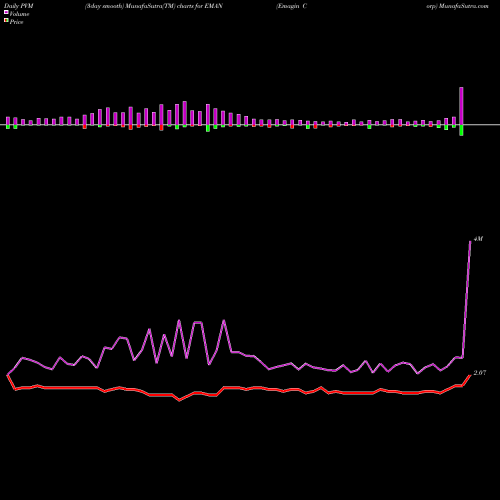Screen dimensions: 500x500
Task: Click the peak of the magenta volume line
Action: coord(470,241)
